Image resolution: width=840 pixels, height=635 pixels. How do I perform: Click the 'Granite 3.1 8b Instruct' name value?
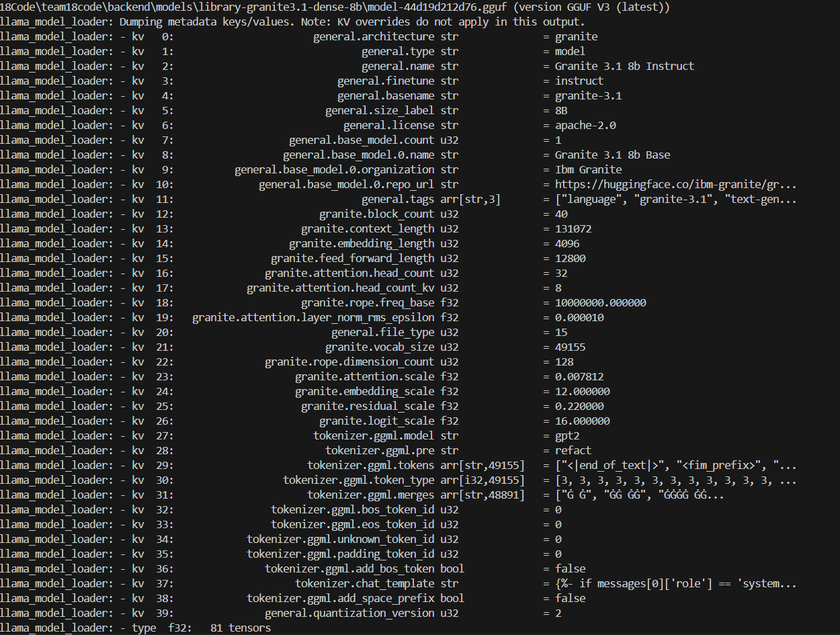(624, 66)
